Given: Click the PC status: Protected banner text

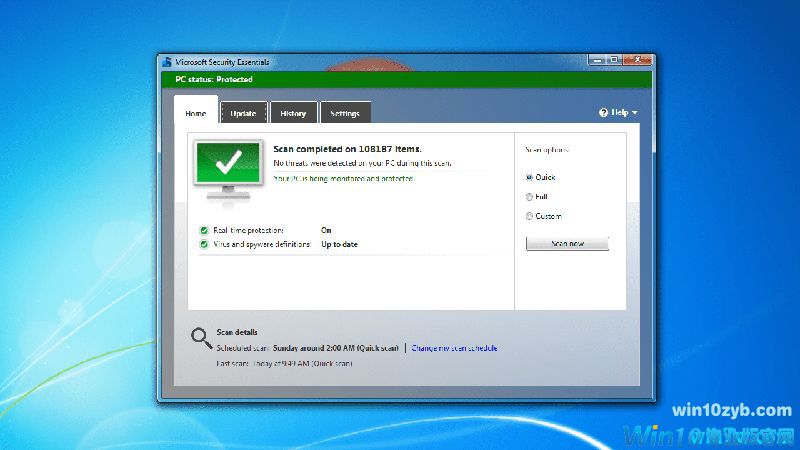Looking at the screenshot, I should pyautogui.click(x=214, y=79).
